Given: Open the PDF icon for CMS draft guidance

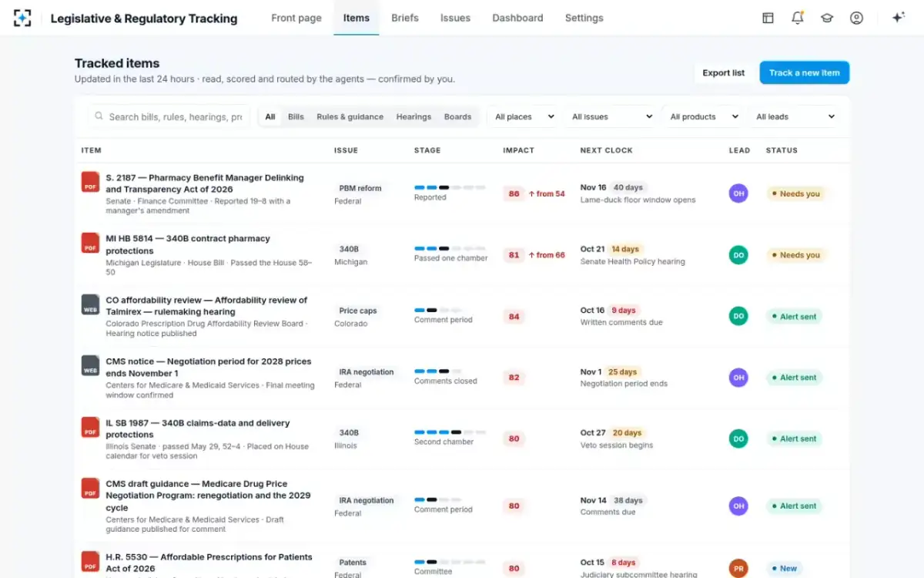Looking at the screenshot, I should click(91, 488).
